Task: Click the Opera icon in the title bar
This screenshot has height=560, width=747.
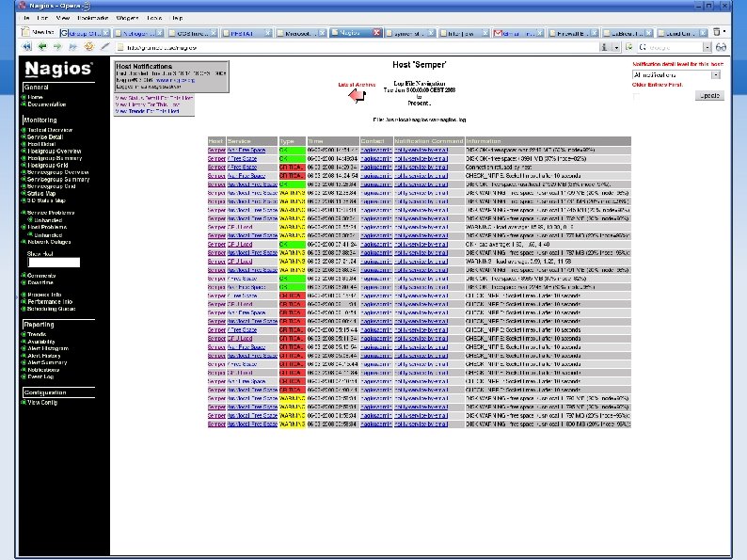Action: click(22, 6)
